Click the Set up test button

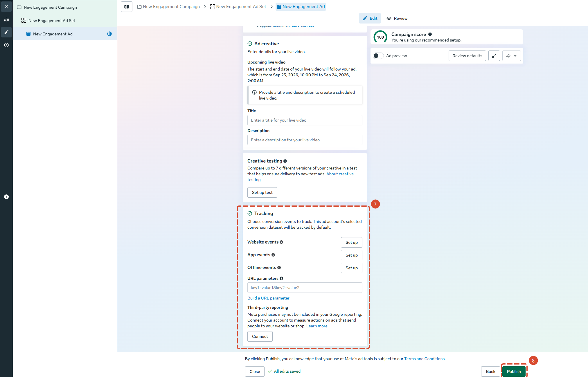[262, 192]
